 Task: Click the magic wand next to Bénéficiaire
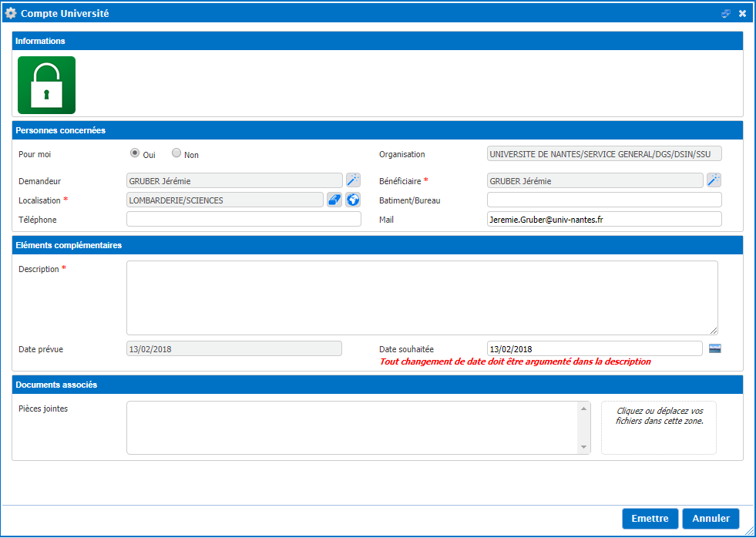pyautogui.click(x=714, y=180)
